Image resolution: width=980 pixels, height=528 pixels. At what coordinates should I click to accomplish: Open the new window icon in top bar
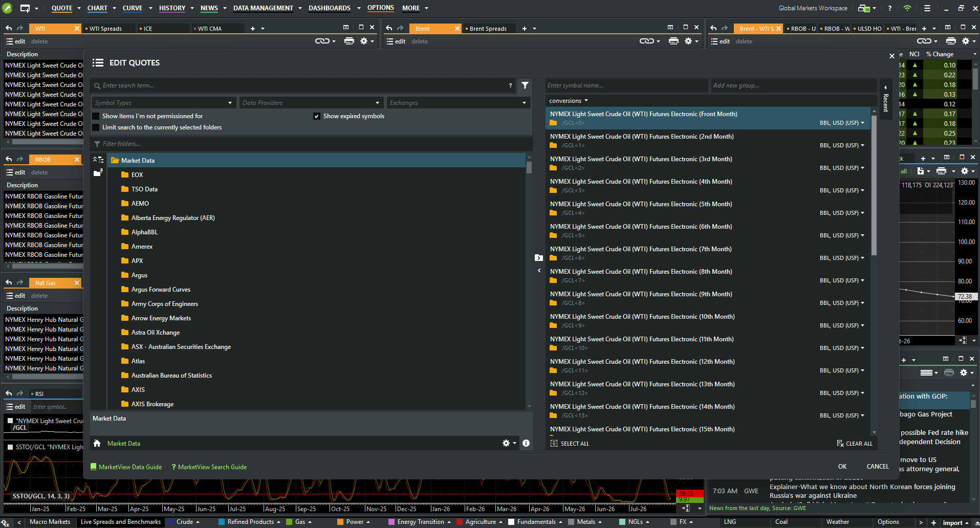(25, 8)
